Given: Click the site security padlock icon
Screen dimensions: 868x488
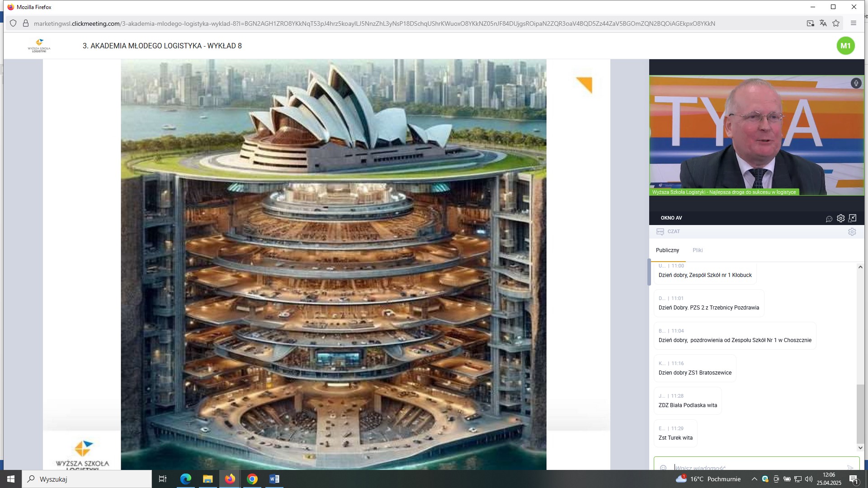Looking at the screenshot, I should pos(26,23).
